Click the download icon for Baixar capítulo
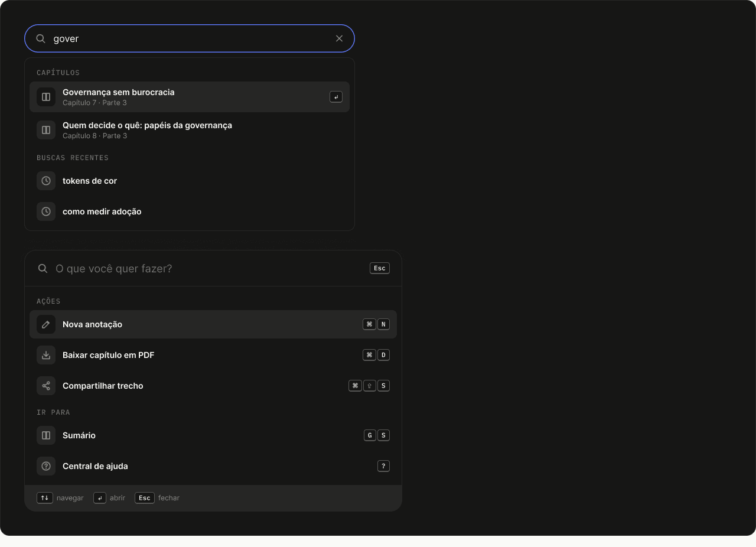The image size is (756, 547). (x=46, y=355)
